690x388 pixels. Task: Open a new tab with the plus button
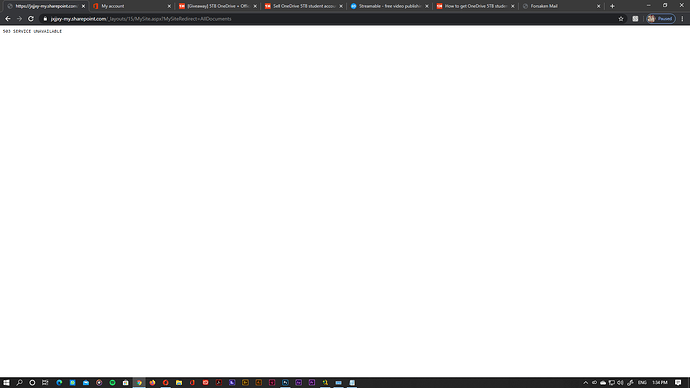(x=612, y=6)
